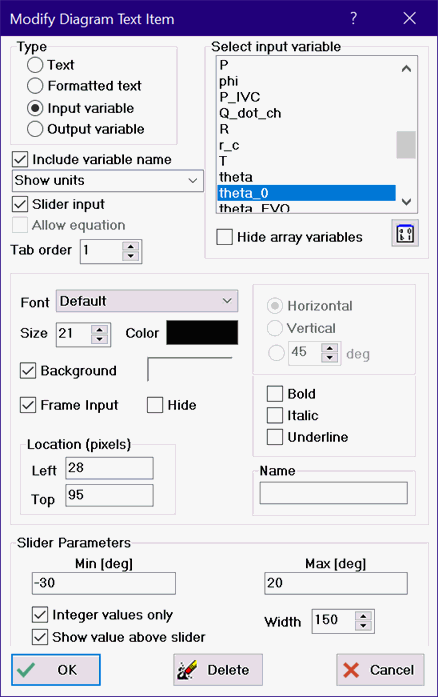
Task: Click the variable info icon beside Hide array variables
Action: coord(405,233)
